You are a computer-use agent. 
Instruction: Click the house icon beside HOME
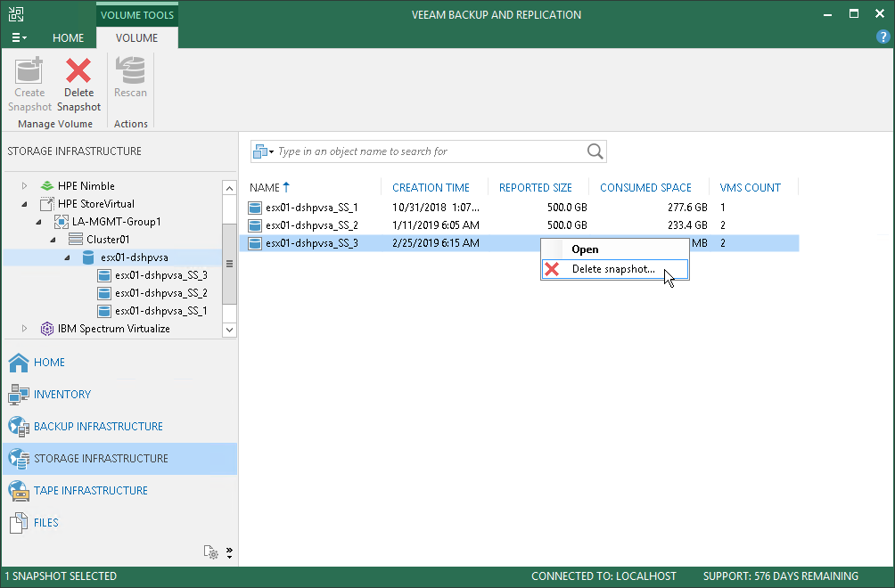[x=19, y=362]
